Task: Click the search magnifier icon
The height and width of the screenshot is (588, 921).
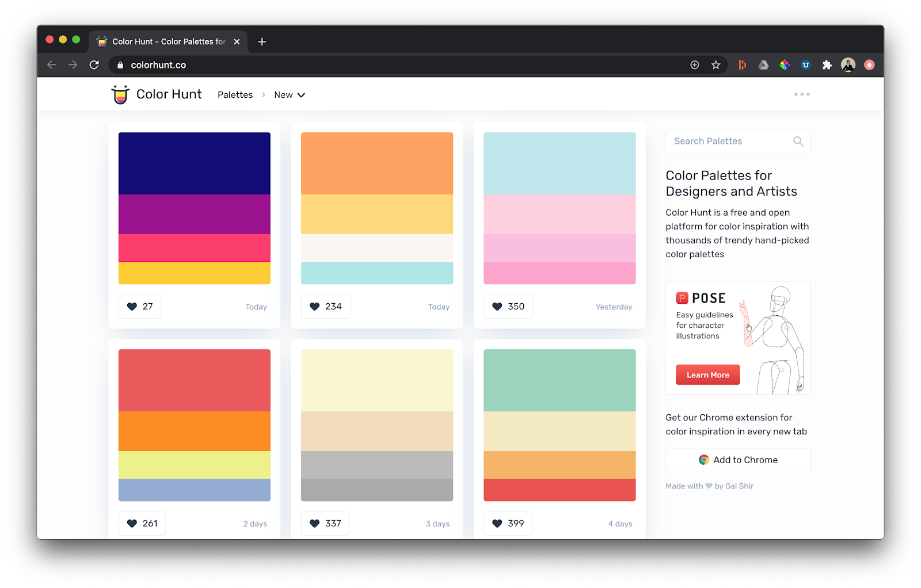Action: coord(798,142)
